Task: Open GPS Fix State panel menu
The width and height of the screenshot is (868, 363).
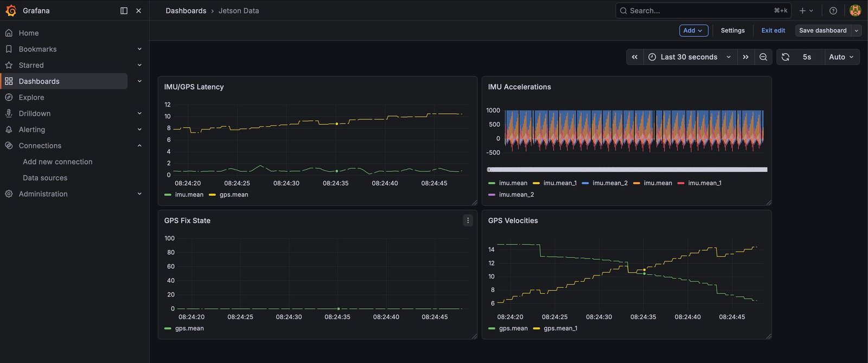Action: tap(468, 221)
